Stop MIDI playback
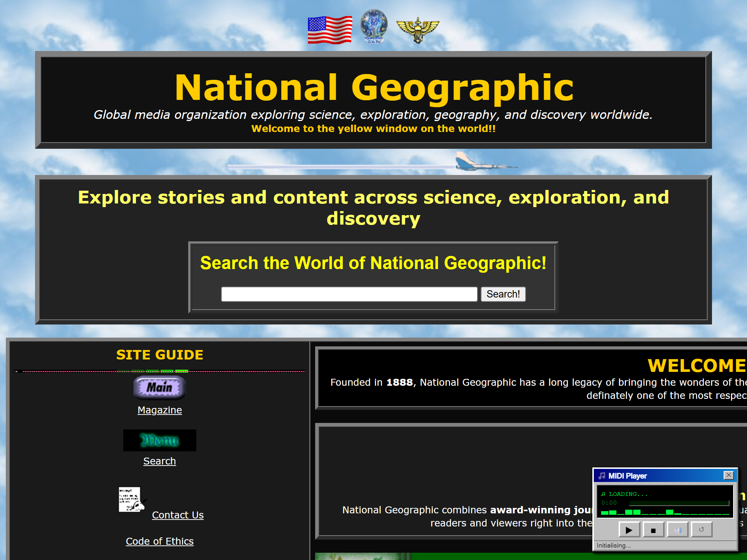This screenshot has height=560, width=747. pos(653,529)
